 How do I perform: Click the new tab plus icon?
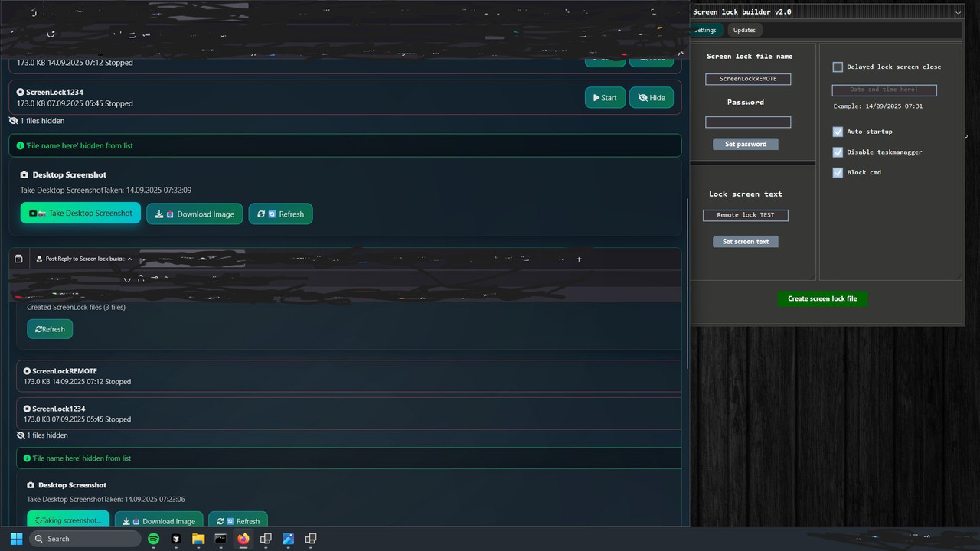(x=579, y=259)
